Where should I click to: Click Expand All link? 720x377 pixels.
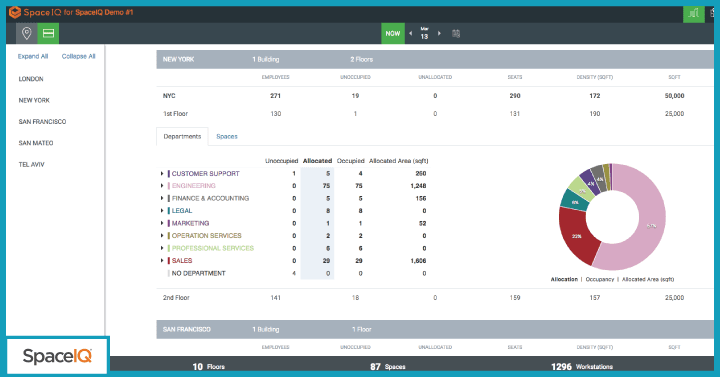pos(33,56)
